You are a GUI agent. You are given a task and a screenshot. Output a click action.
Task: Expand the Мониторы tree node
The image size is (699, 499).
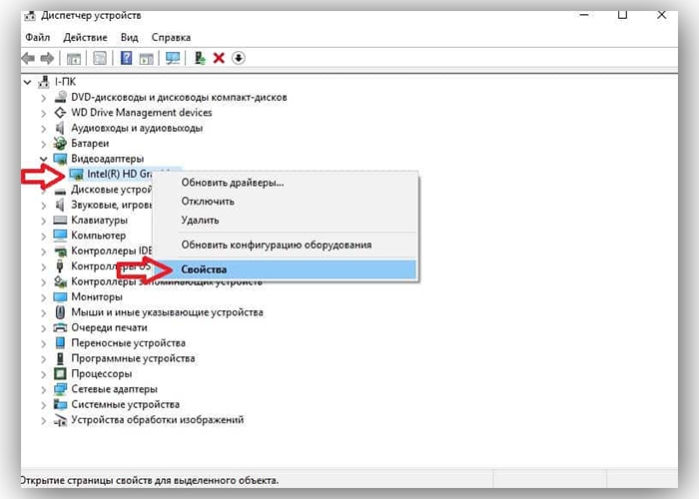[x=43, y=297]
